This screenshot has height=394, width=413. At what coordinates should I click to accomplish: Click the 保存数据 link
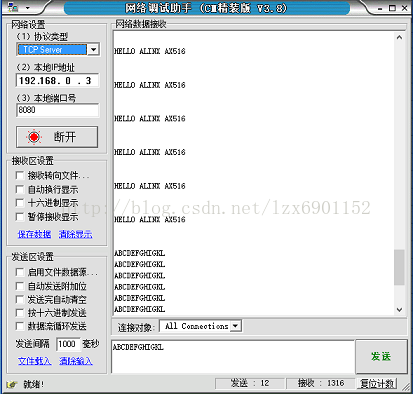point(34,234)
